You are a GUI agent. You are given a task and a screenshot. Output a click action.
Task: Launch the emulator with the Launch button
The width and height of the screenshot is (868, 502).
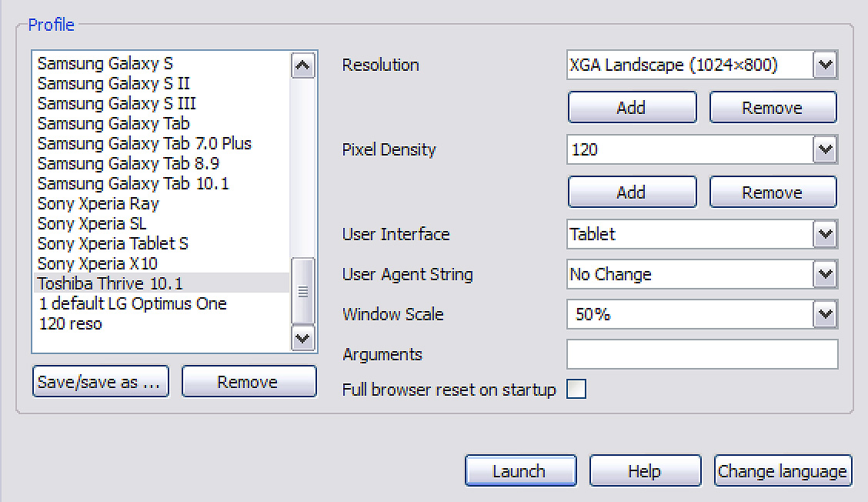click(x=520, y=471)
